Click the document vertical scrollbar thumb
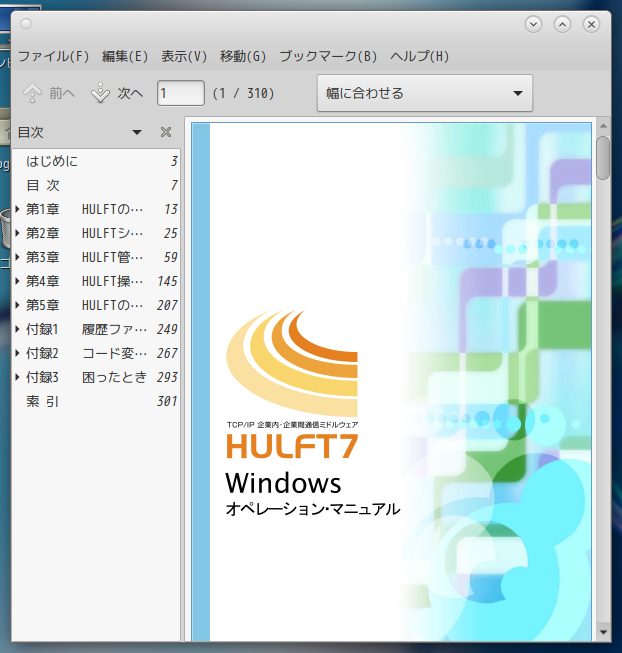622x653 pixels. 603,158
